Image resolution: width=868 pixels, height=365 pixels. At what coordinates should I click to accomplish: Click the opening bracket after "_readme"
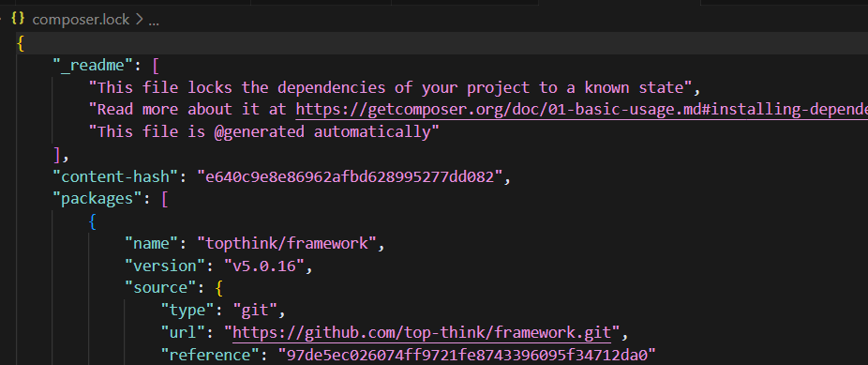click(156, 66)
